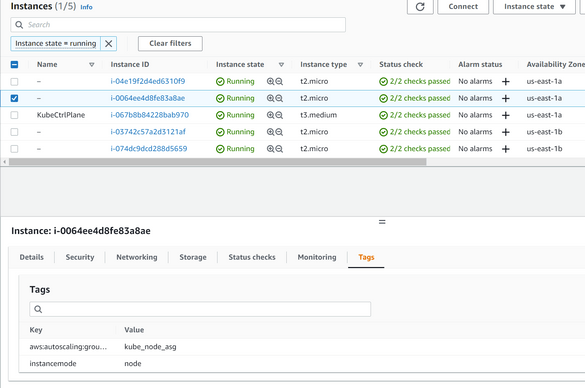This screenshot has height=388, width=585.
Task: Select checkbox for i-04e19f2d4ed6310f9
Action: (x=14, y=81)
